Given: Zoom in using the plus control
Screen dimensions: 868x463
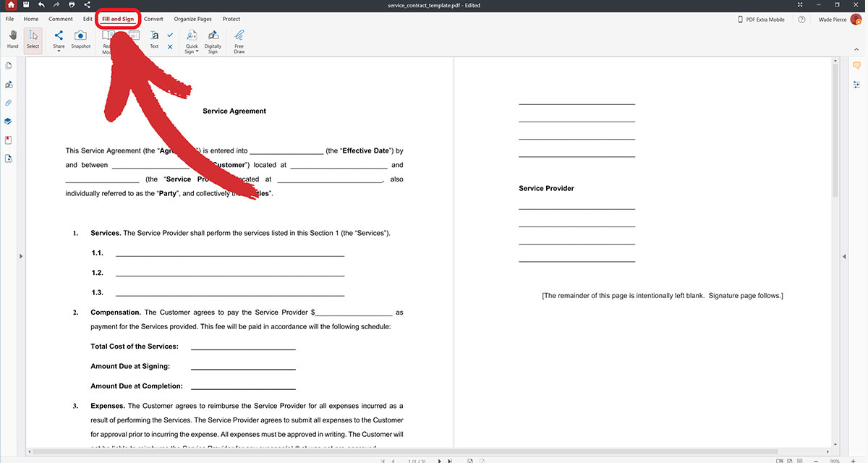Looking at the screenshot, I should tap(854, 461).
